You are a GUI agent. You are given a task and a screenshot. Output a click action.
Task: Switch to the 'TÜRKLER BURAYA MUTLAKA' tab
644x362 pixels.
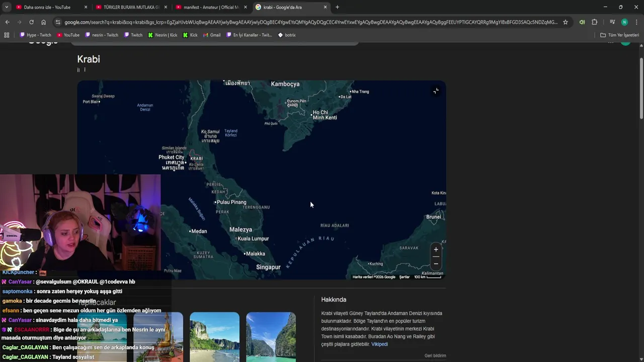point(131,7)
